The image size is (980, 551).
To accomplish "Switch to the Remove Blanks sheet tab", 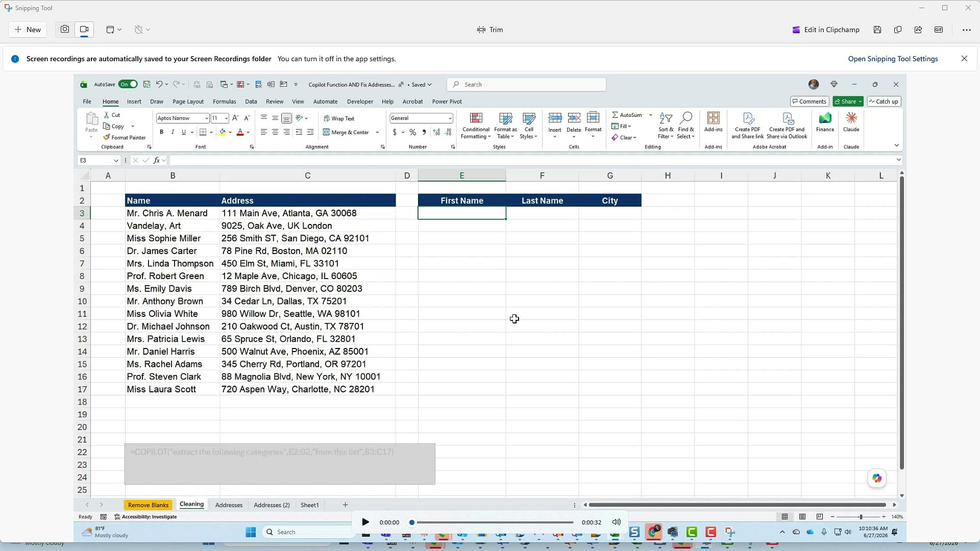I will pyautogui.click(x=148, y=505).
